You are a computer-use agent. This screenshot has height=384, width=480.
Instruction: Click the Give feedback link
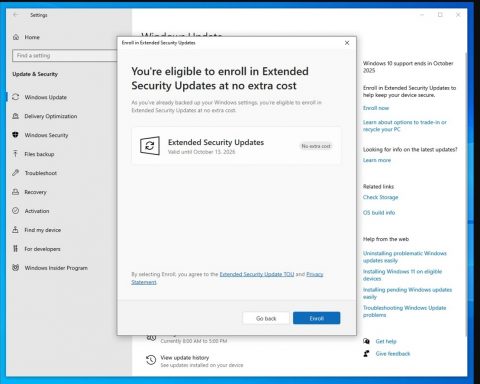[x=393, y=353]
